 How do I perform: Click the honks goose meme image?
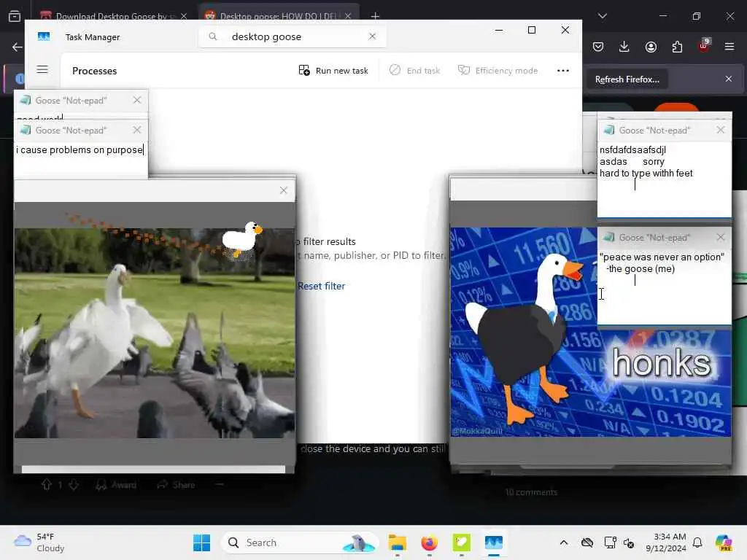point(591,332)
